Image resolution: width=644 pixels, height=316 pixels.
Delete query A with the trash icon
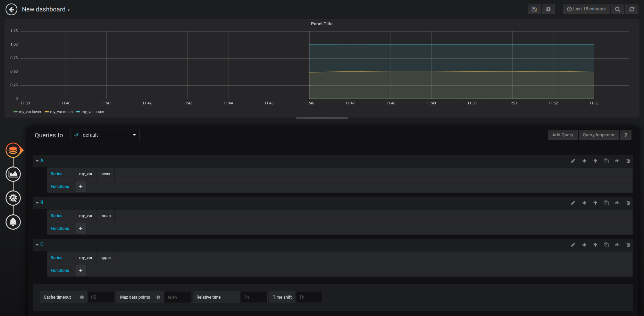628,161
